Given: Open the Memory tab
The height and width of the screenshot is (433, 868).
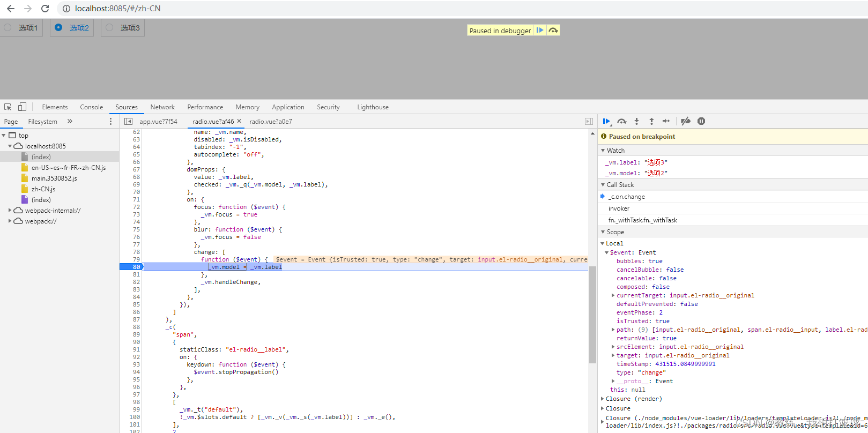Looking at the screenshot, I should click(247, 107).
